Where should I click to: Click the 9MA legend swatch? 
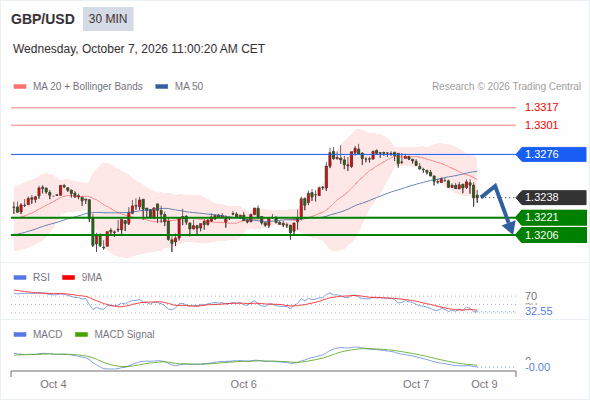tap(68, 278)
